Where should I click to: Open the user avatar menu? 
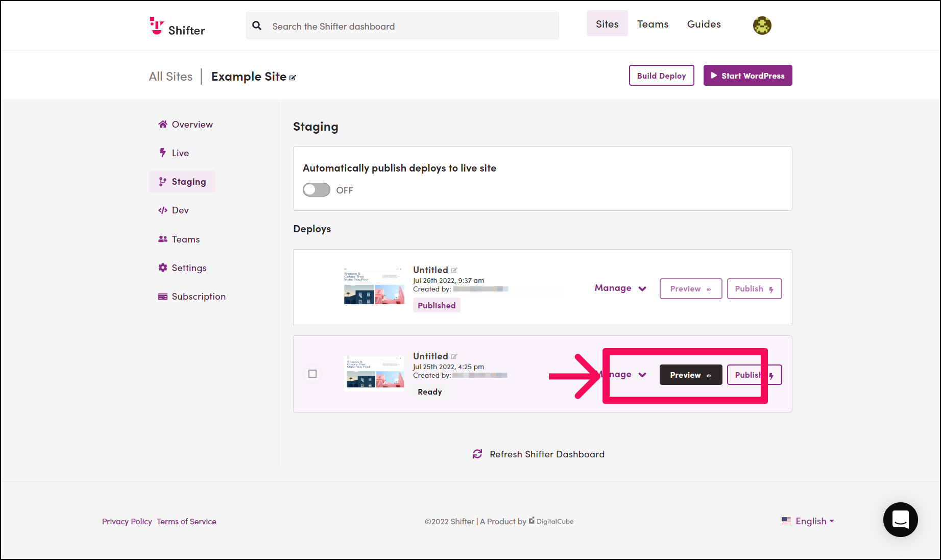[762, 25]
